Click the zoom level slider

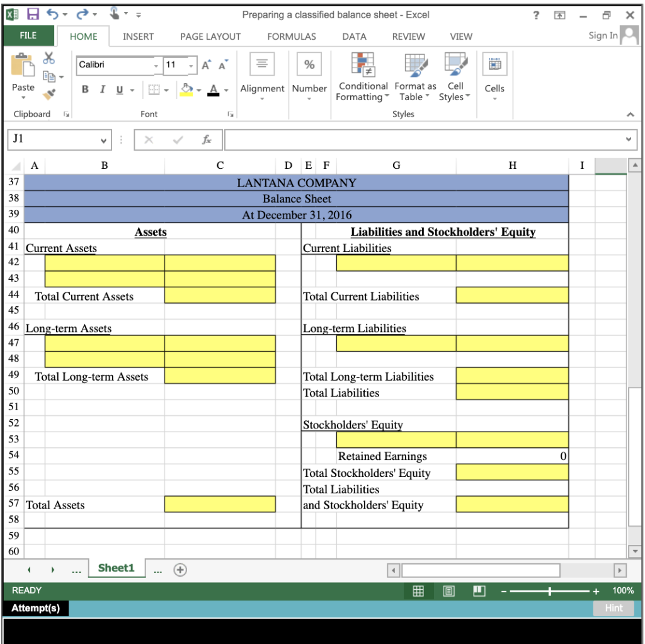coord(549,591)
